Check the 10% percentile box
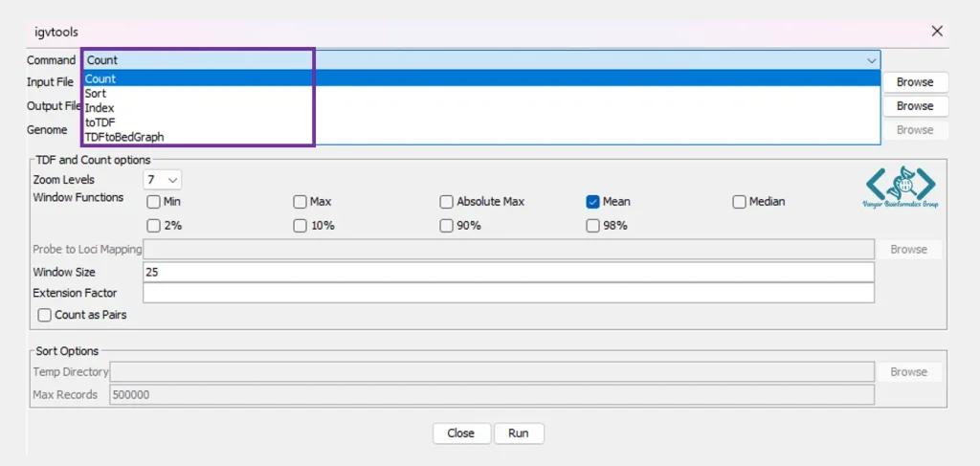The image size is (980, 466). [x=300, y=226]
